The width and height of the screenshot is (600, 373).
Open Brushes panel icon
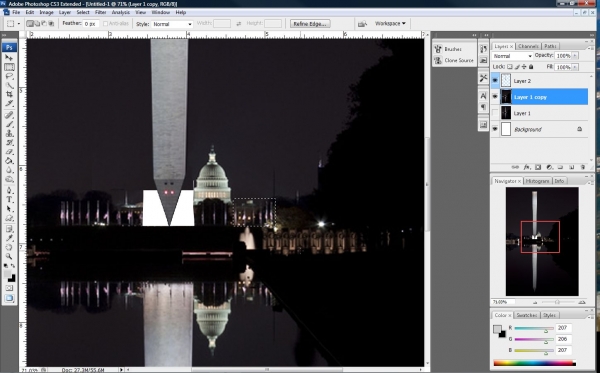(x=439, y=49)
